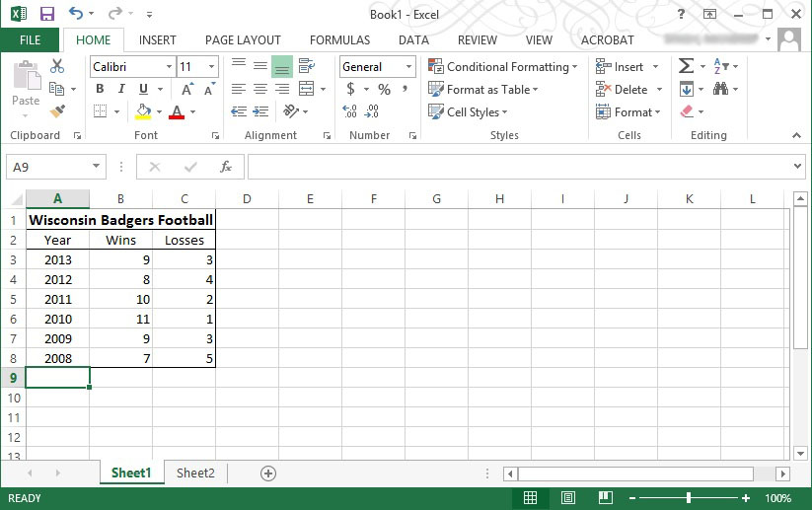The width and height of the screenshot is (812, 510).
Task: Switch to Page Layout view in status bar
Action: click(x=567, y=498)
